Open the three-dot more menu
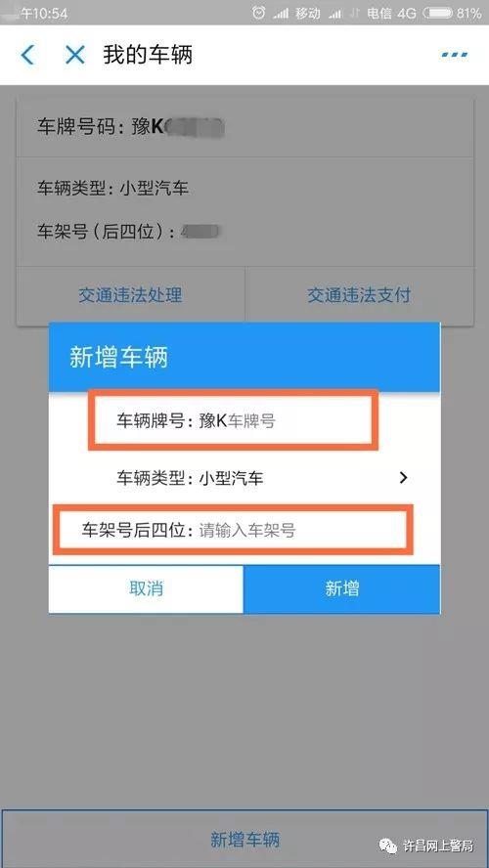The width and height of the screenshot is (489, 868). (455, 55)
